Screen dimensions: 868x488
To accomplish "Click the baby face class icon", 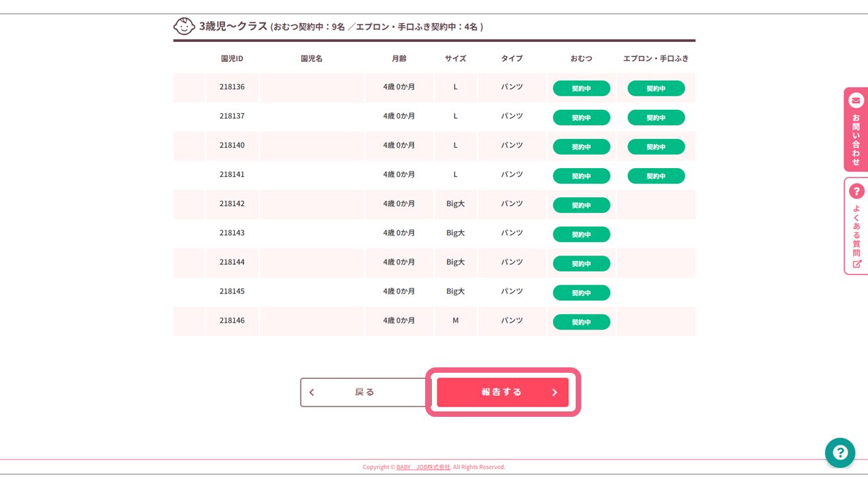I will tap(184, 26).
